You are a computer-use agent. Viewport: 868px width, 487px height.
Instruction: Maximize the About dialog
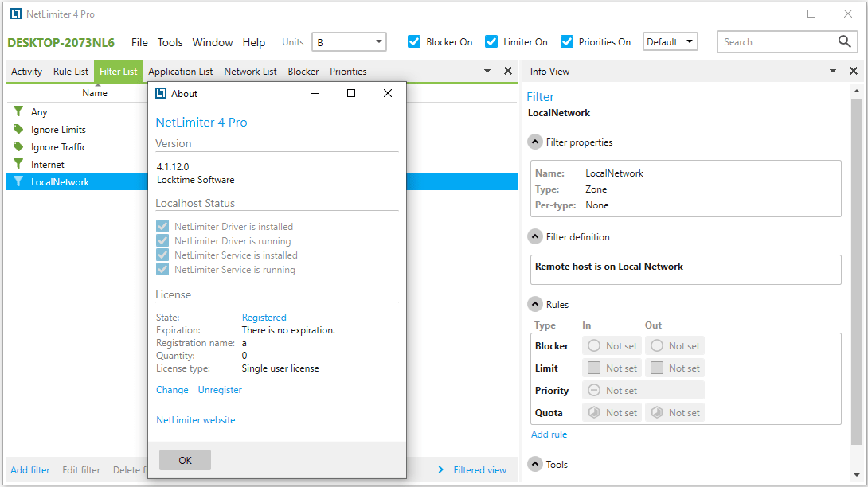coord(351,93)
